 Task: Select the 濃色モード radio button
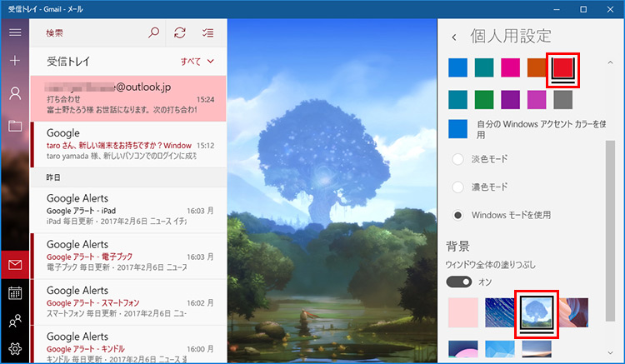(x=457, y=187)
